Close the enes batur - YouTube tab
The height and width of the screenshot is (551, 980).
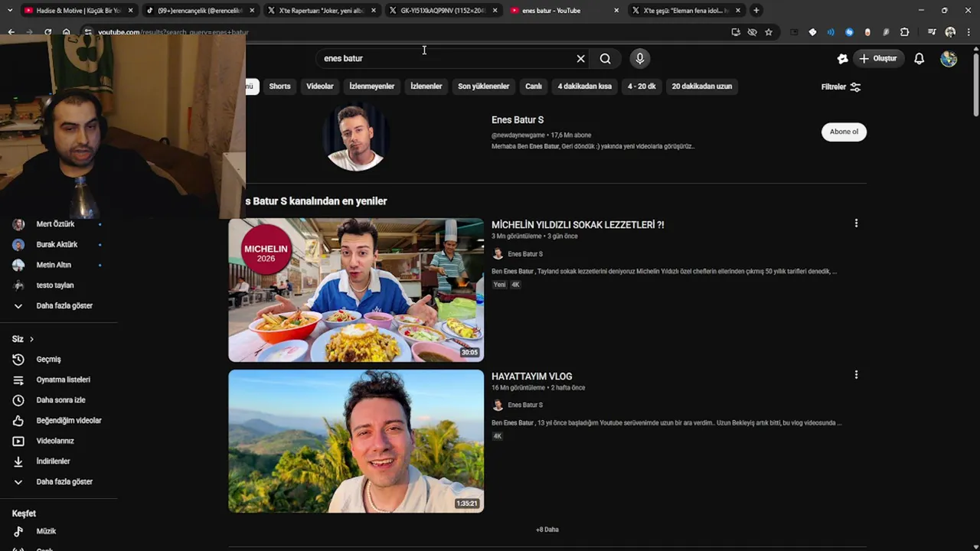point(616,11)
